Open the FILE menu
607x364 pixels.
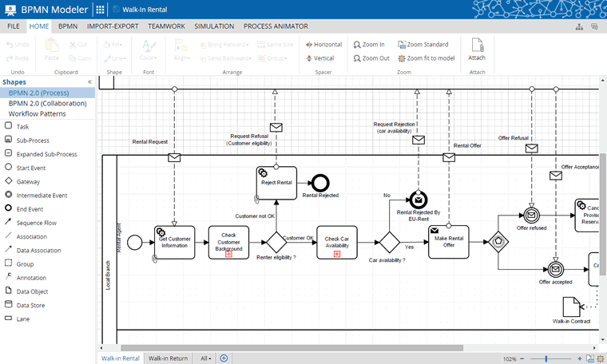tap(13, 26)
